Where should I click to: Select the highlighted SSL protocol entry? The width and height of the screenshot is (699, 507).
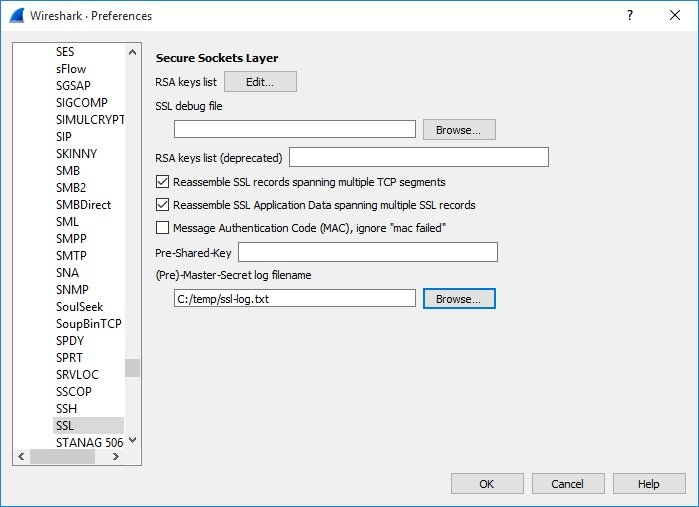click(x=88, y=425)
